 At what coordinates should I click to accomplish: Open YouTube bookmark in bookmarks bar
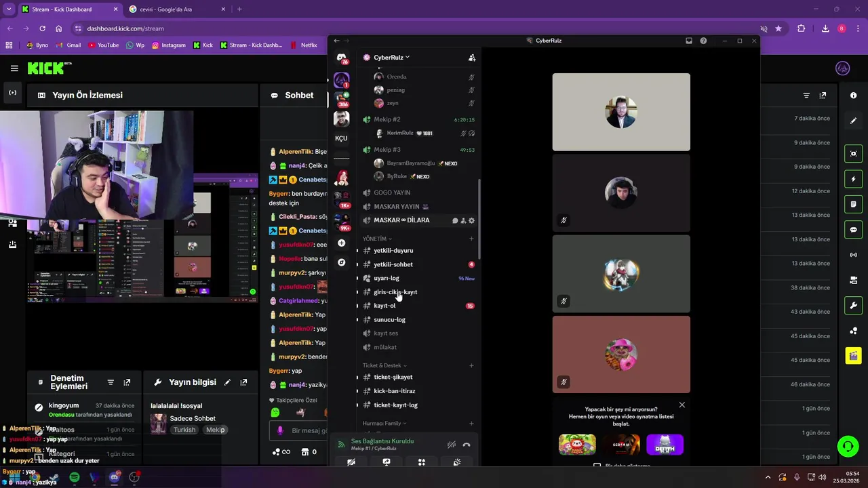[x=103, y=45]
